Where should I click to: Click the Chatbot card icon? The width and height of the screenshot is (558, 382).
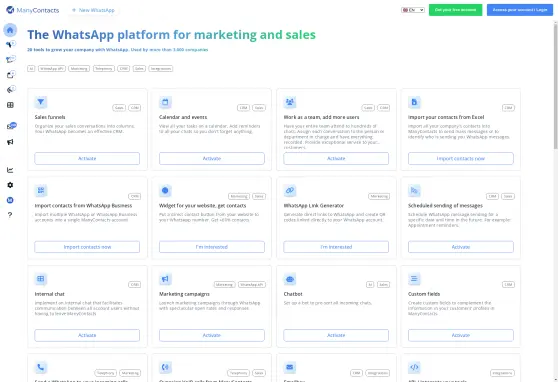click(290, 279)
